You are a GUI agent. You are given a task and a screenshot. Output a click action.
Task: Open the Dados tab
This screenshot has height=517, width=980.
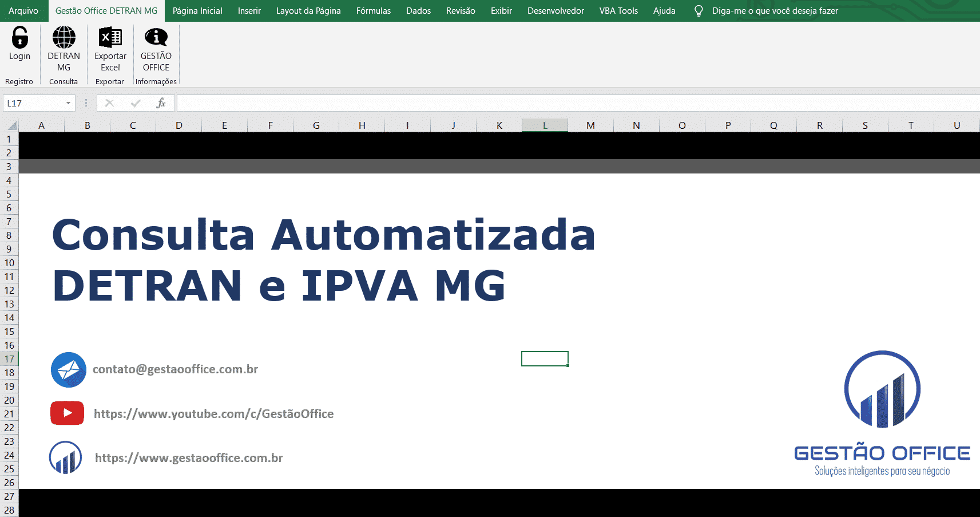click(419, 11)
